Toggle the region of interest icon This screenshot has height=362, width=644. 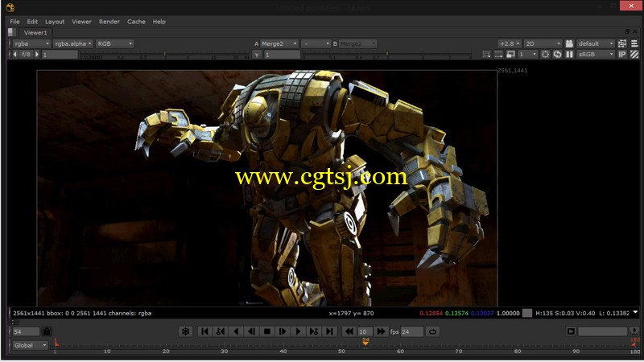(x=498, y=54)
